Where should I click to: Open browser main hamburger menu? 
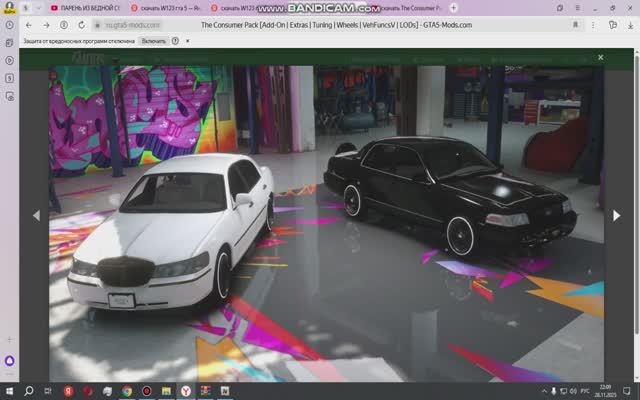[x=578, y=8]
